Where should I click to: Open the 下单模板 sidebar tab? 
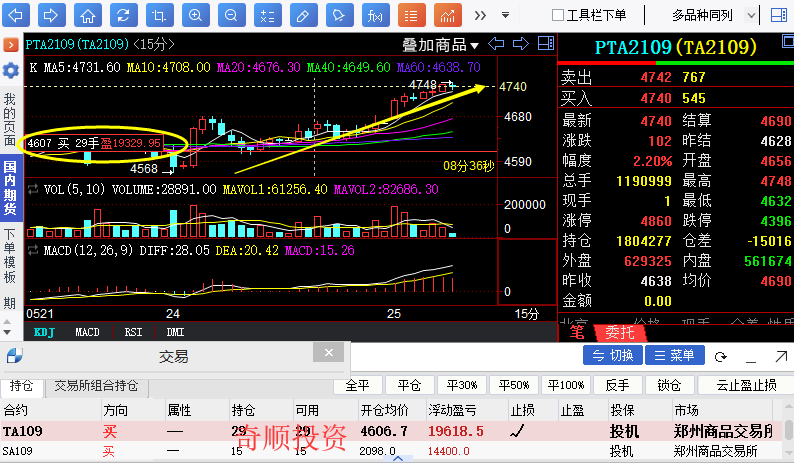point(10,256)
